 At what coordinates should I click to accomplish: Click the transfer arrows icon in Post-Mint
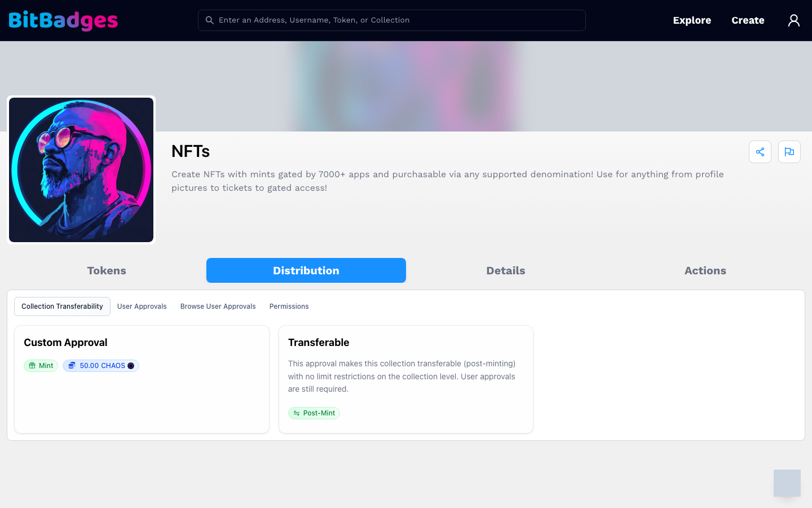pos(297,413)
